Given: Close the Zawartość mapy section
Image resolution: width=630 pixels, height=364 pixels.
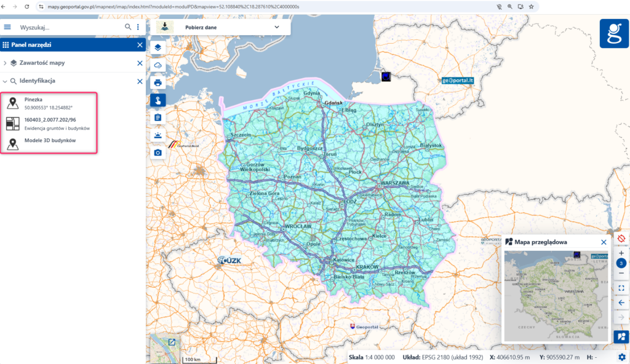Looking at the screenshot, I should [140, 63].
